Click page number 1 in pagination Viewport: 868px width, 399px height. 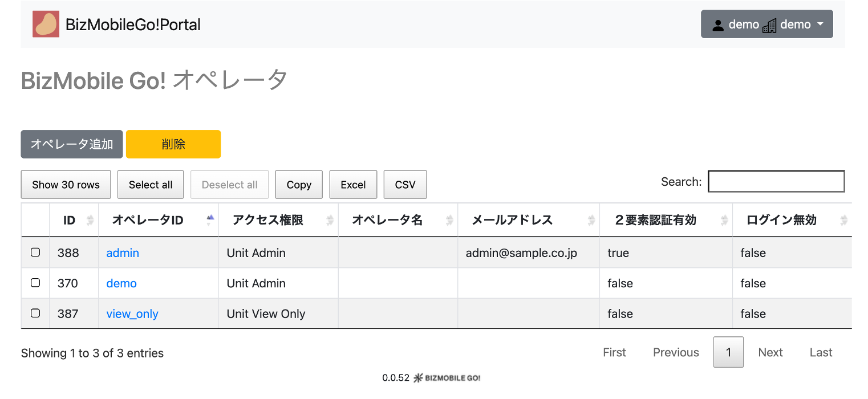[728, 352]
